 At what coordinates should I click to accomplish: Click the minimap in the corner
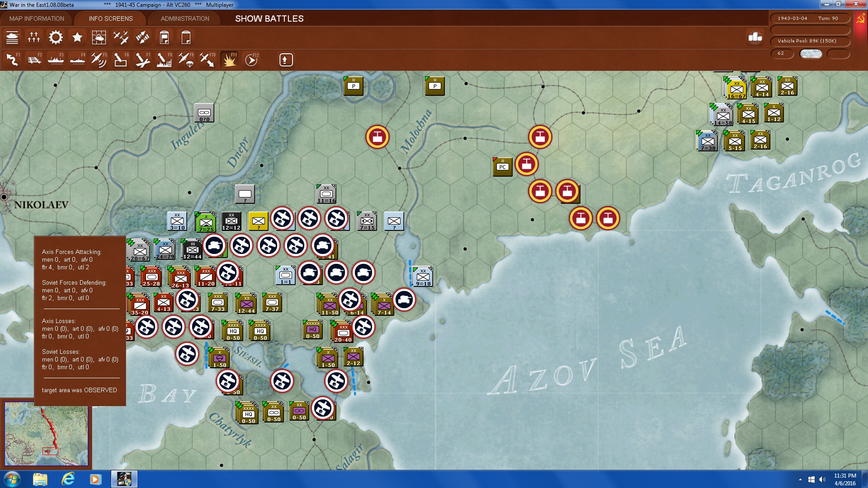46,434
